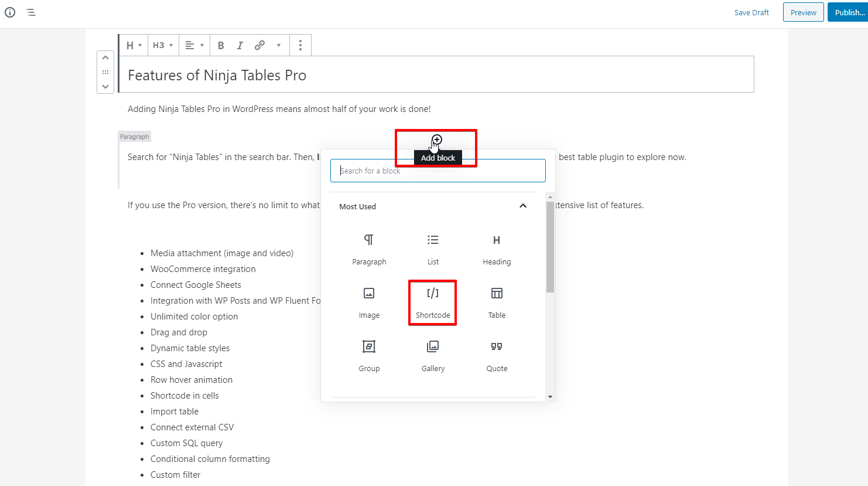Open the content structure info icon

10,12
